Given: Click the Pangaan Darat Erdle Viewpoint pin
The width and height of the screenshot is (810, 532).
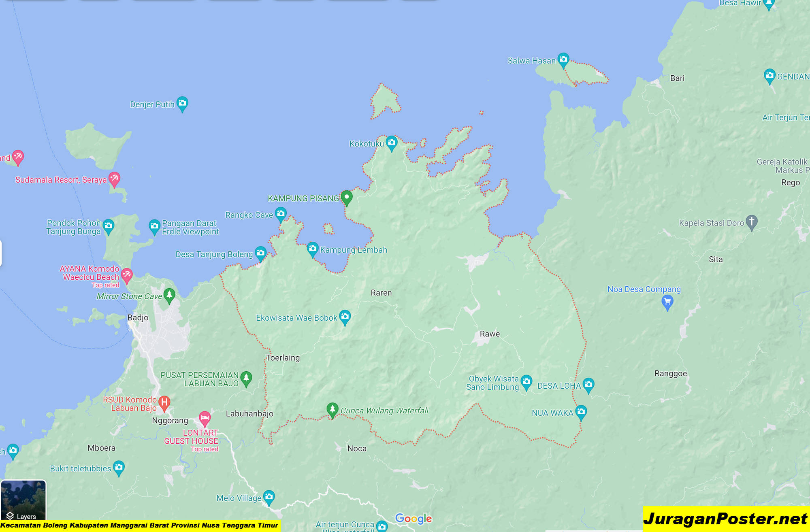Looking at the screenshot, I should coord(154,227).
